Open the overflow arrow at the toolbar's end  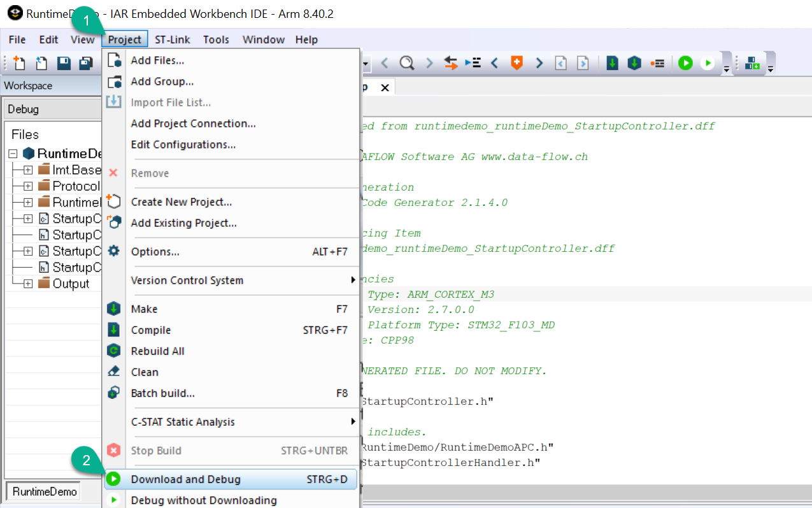(x=771, y=69)
